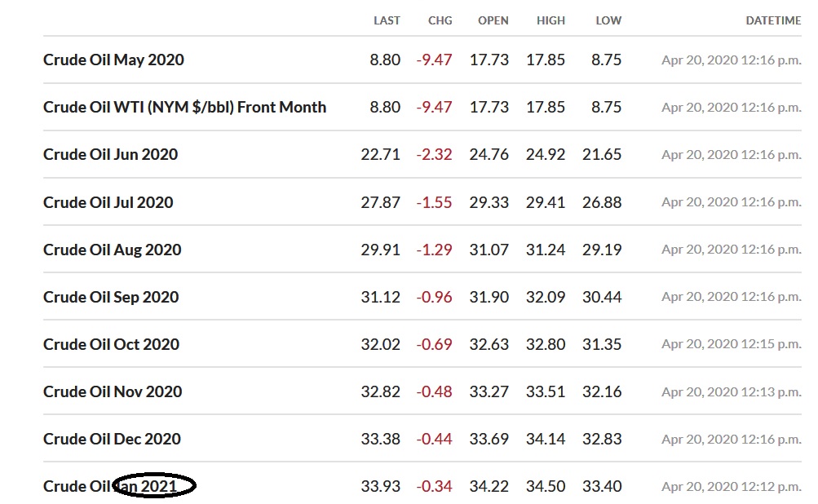Click the Crude Oil Sep 2020 link

[111, 297]
